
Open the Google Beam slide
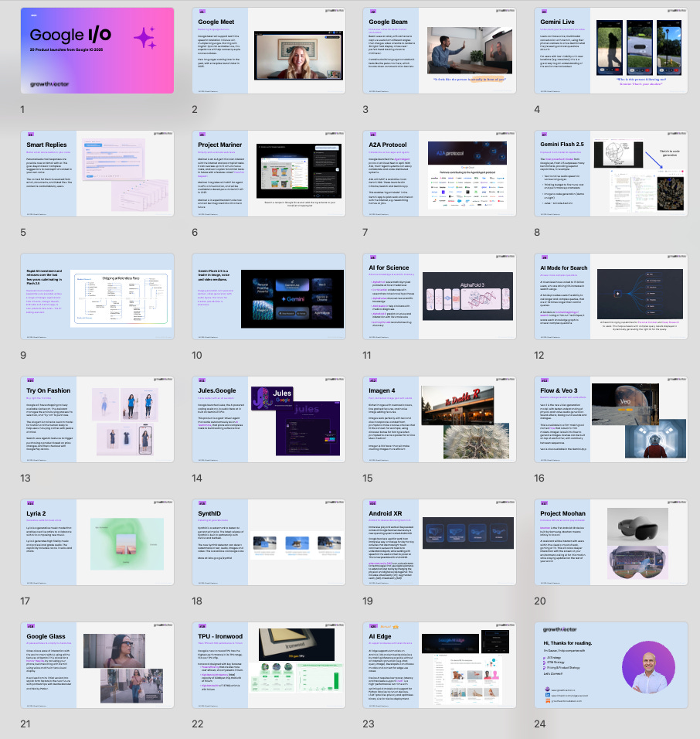click(x=440, y=50)
